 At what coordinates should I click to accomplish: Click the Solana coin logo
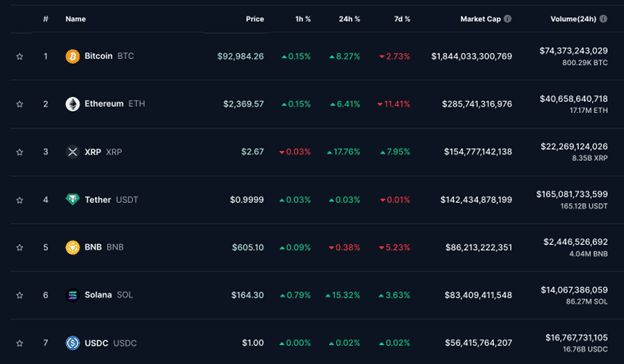coord(72,295)
